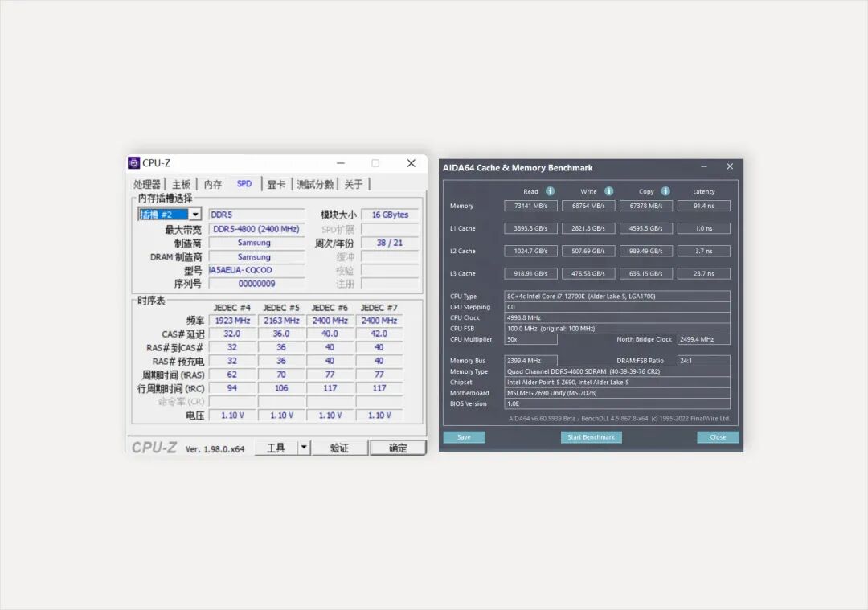The image size is (868, 610).
Task: Click the 验证 button
Action: pyautogui.click(x=339, y=448)
